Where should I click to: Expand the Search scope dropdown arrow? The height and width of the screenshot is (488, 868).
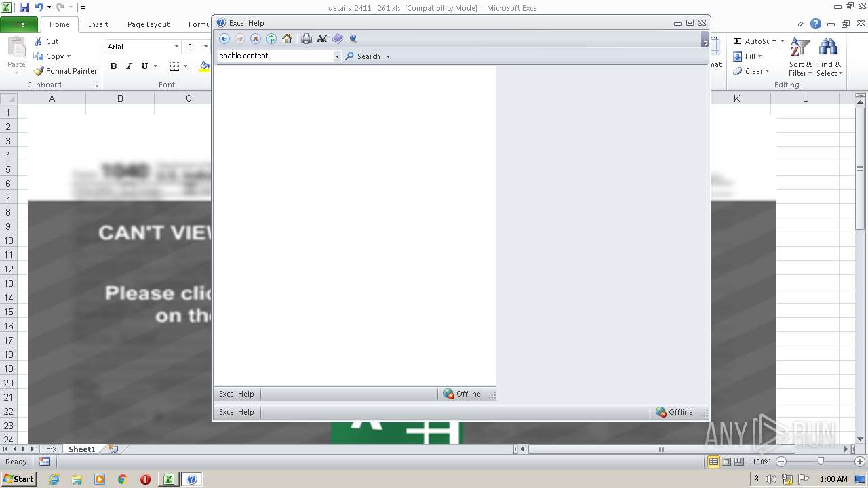pos(388,56)
